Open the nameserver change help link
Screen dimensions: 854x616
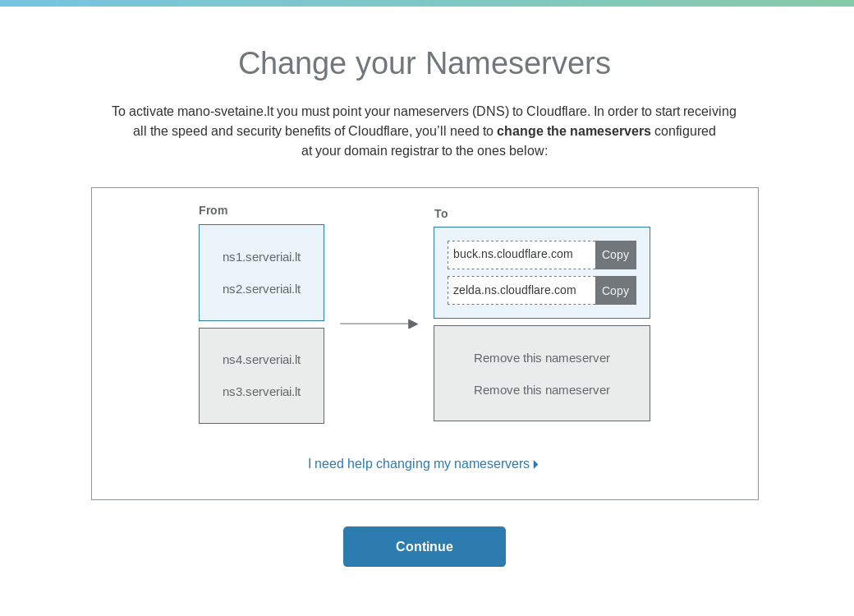tap(418, 464)
